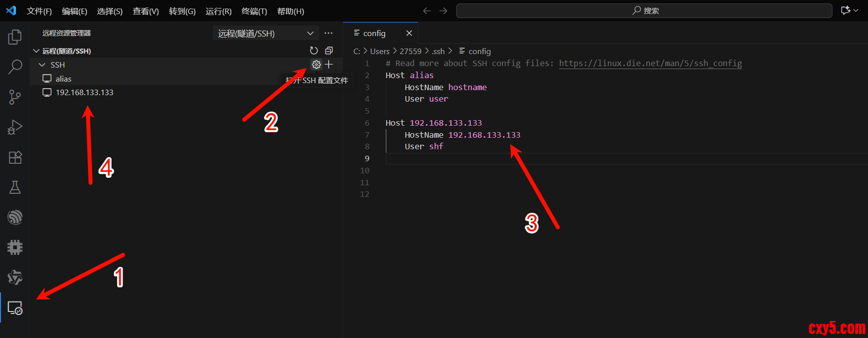Click 'HostName 192.168.133.133' on line 7
The width and height of the screenshot is (868, 338).
(x=463, y=135)
